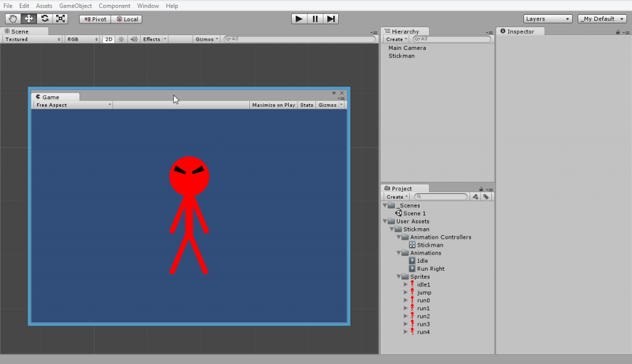Toggle Pivot handle position button
The height and width of the screenshot is (364, 632).
(95, 19)
